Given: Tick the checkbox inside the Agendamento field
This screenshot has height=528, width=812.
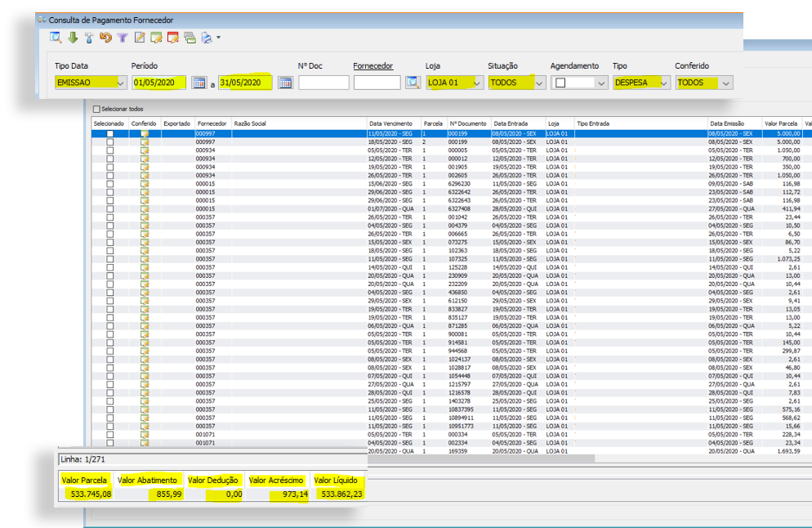Looking at the screenshot, I should coord(560,83).
